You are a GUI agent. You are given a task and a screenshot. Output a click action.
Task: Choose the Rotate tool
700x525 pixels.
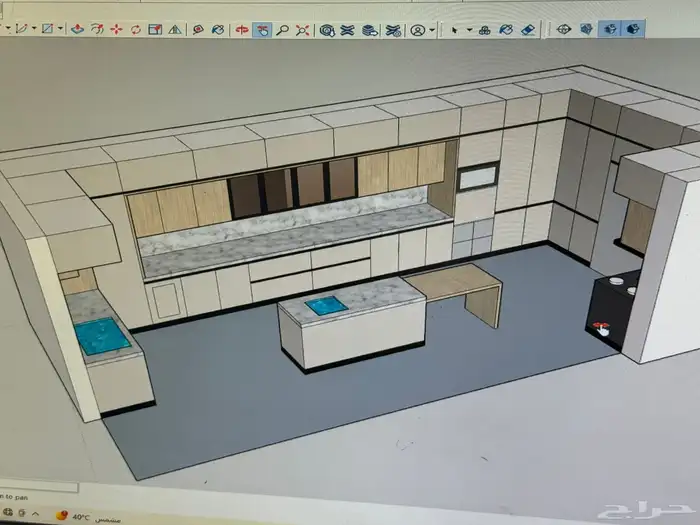point(135,30)
